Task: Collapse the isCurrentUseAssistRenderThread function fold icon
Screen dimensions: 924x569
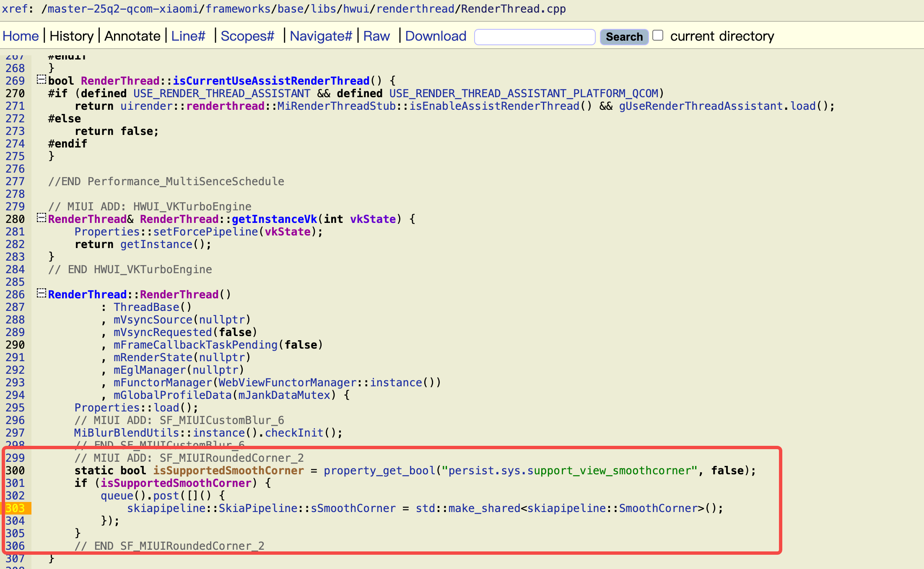Action: (41, 79)
